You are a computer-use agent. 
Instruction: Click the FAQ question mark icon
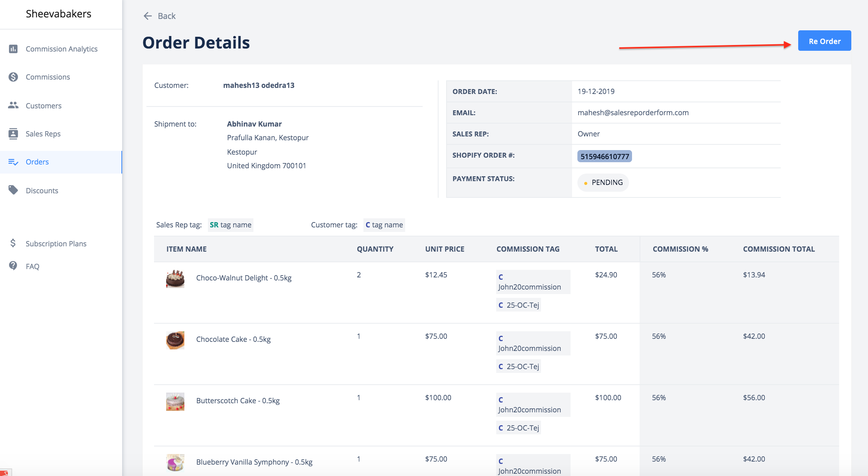(13, 266)
